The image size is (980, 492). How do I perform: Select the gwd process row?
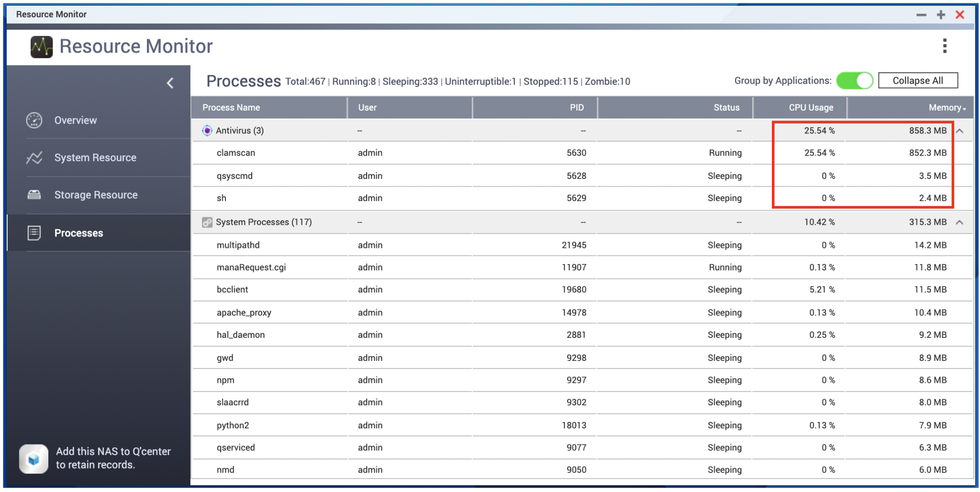(582, 358)
